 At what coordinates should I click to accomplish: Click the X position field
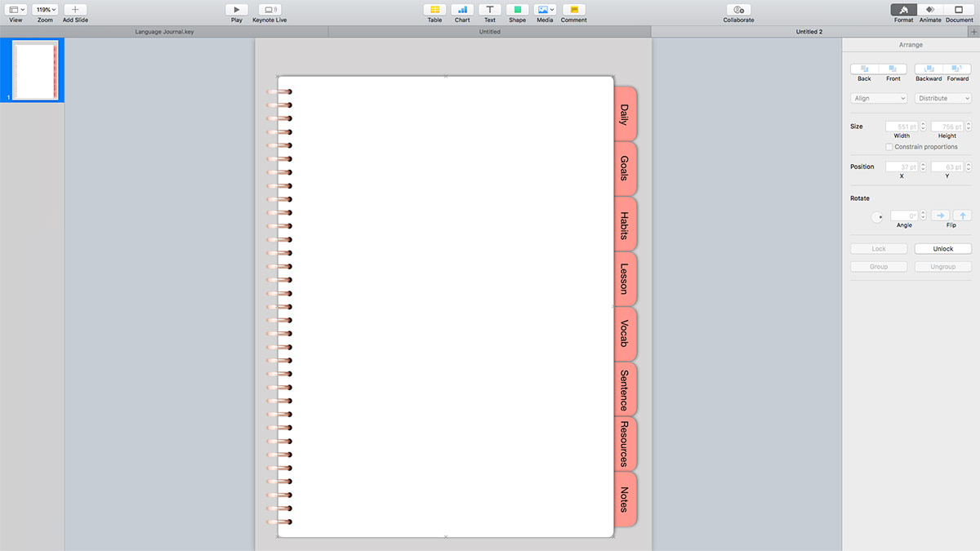tap(902, 167)
